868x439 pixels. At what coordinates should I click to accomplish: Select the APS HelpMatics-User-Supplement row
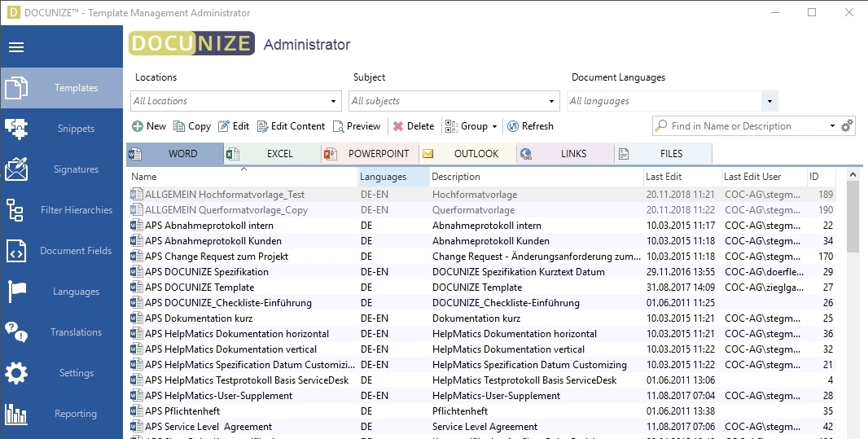pos(481,396)
